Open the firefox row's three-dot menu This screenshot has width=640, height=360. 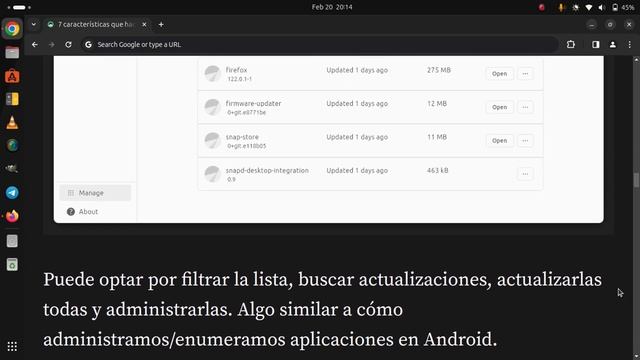click(x=525, y=74)
